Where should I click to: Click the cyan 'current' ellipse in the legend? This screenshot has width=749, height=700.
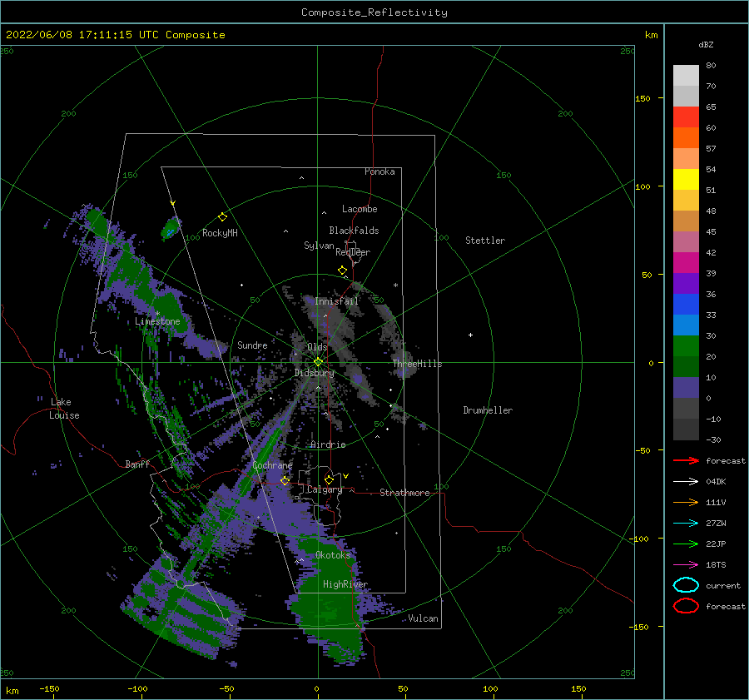click(686, 585)
